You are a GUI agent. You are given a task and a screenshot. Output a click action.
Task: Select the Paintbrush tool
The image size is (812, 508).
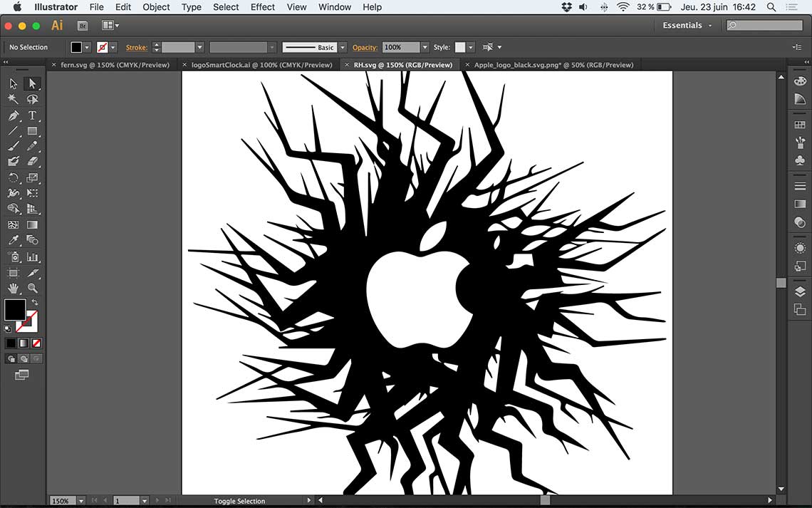click(x=14, y=146)
